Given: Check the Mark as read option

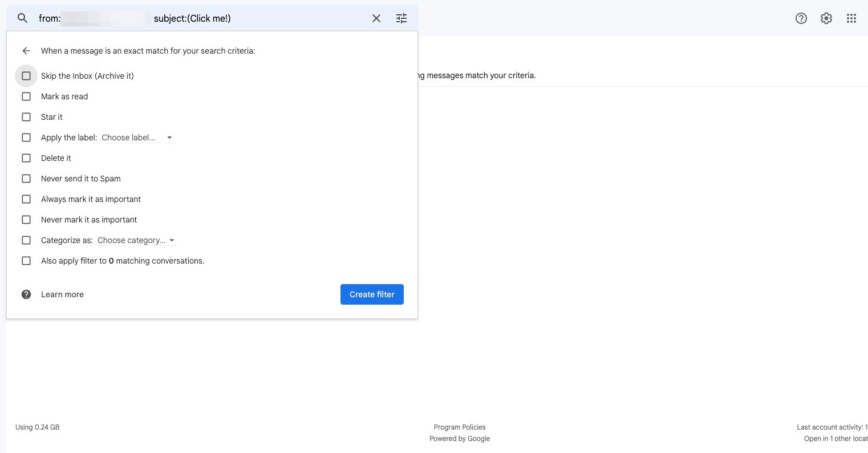Looking at the screenshot, I should (26, 96).
